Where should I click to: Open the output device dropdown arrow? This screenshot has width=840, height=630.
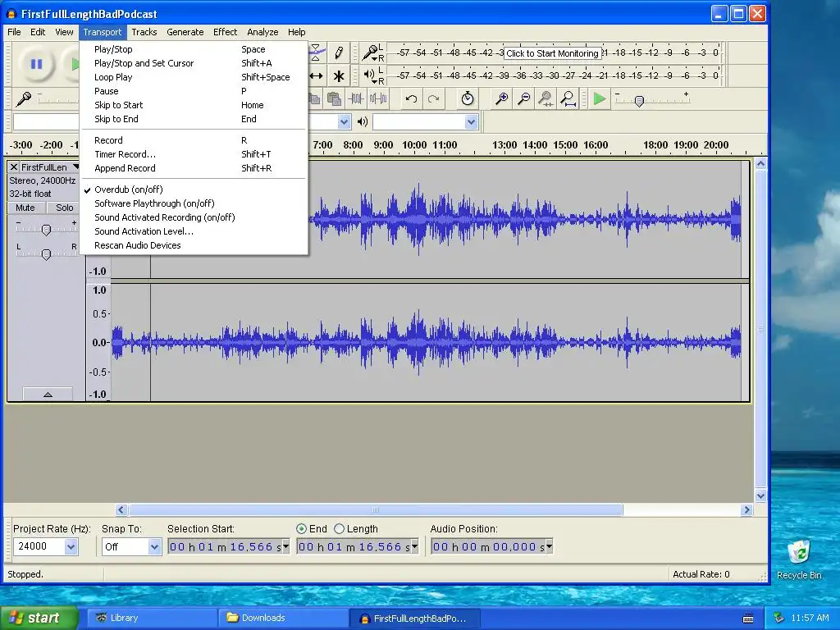[471, 122]
